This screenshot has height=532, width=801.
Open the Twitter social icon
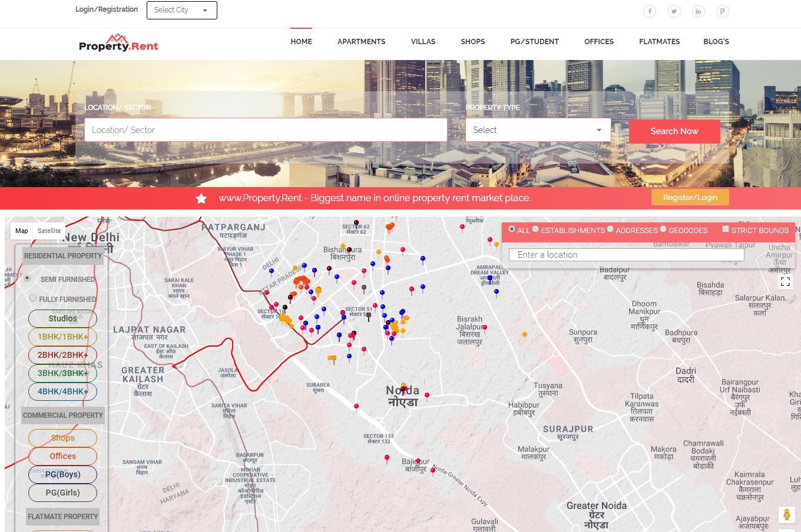(x=674, y=11)
